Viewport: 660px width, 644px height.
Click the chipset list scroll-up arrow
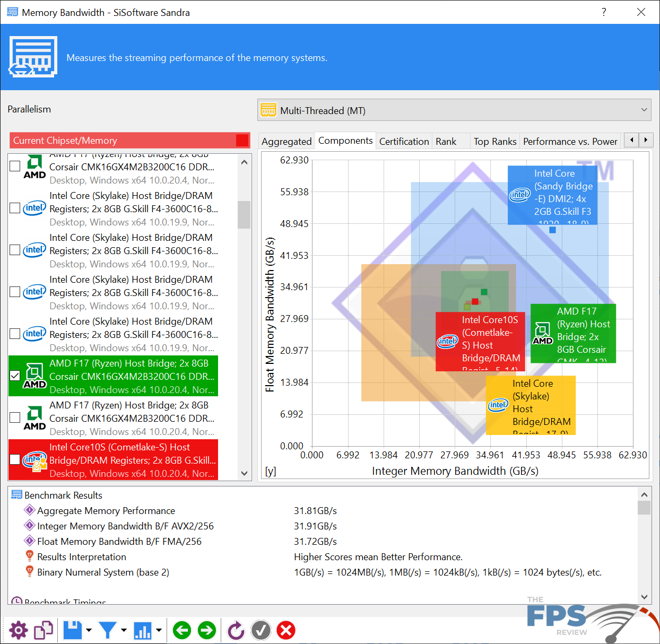coord(244,162)
